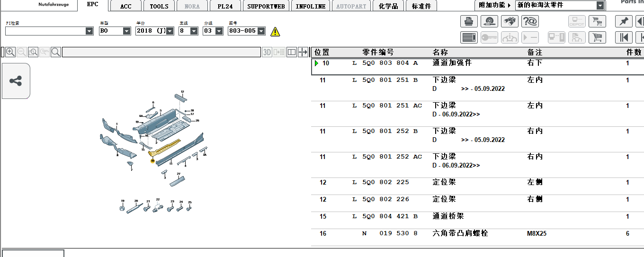Select part number 5Q0 802 226
The width and height of the screenshot is (644, 257).
386,199
